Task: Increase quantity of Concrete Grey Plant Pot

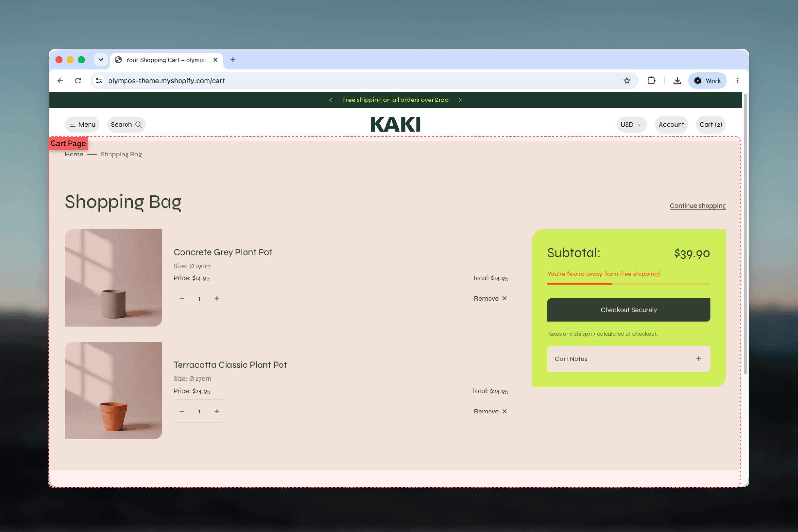Action: [217, 298]
